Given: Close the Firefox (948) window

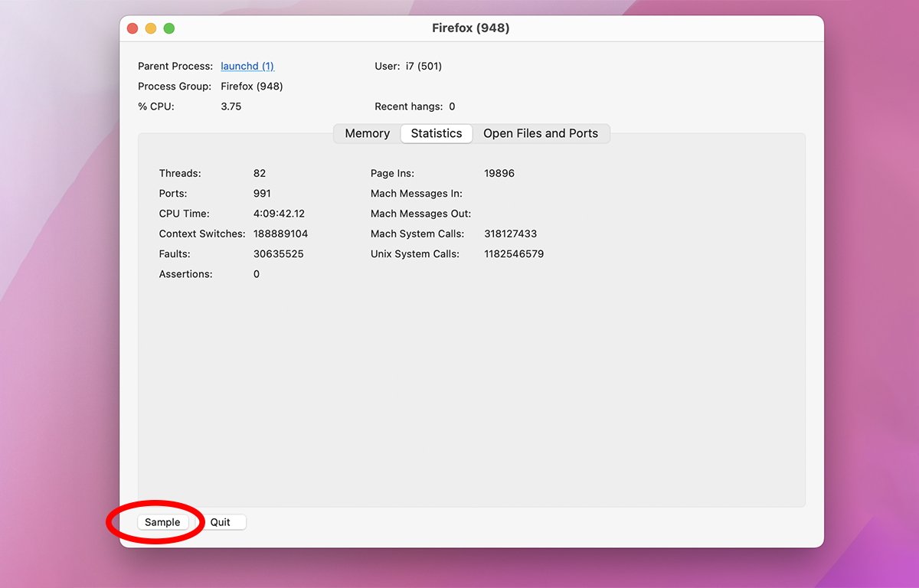Looking at the screenshot, I should [x=132, y=28].
